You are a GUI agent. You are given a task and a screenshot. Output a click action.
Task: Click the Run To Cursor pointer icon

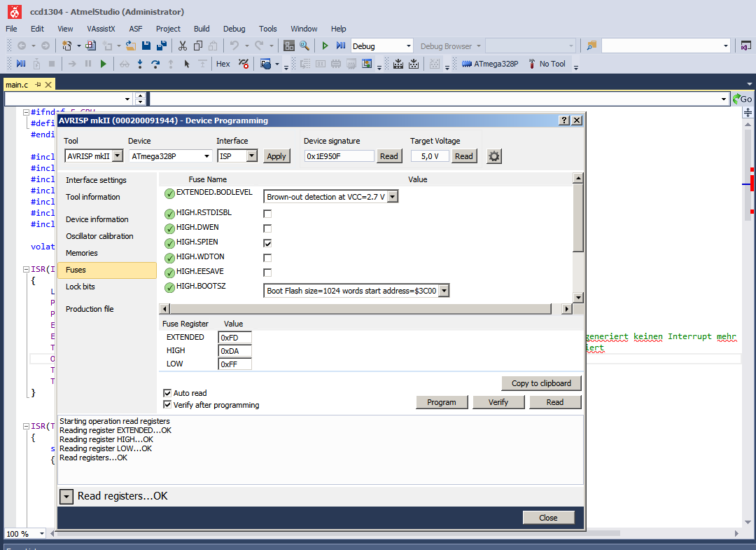(187, 64)
